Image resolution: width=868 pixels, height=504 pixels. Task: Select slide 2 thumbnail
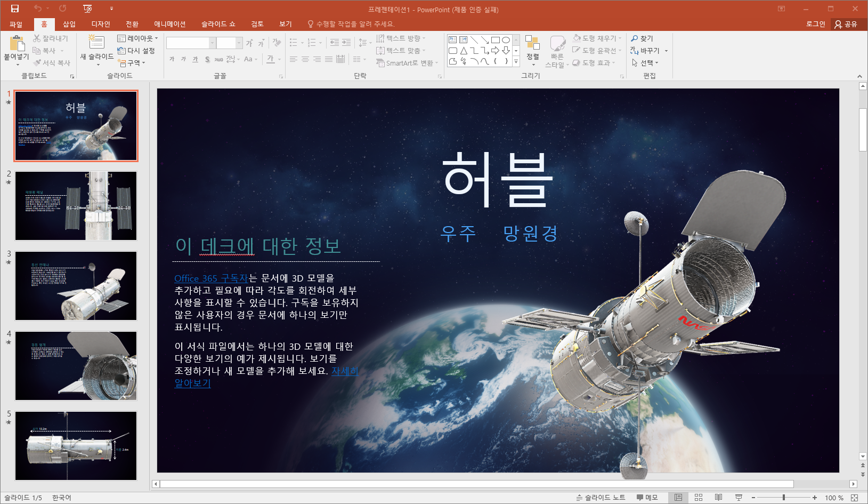point(76,206)
